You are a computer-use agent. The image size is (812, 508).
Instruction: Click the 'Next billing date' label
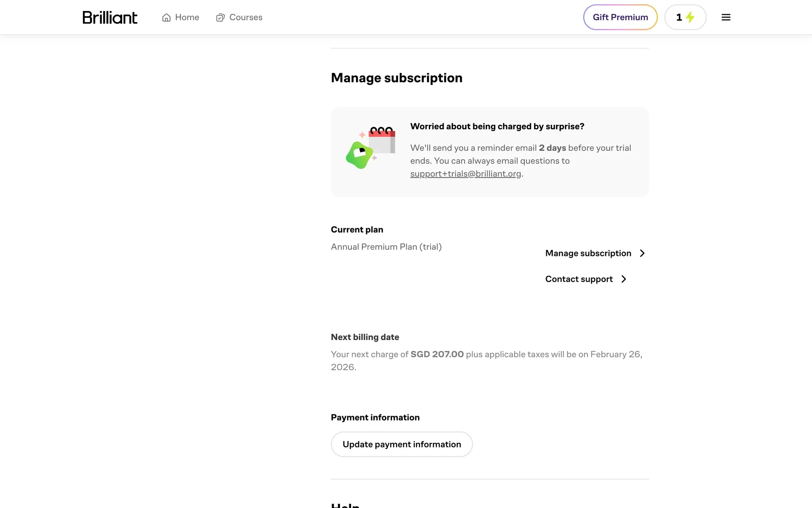click(x=365, y=337)
